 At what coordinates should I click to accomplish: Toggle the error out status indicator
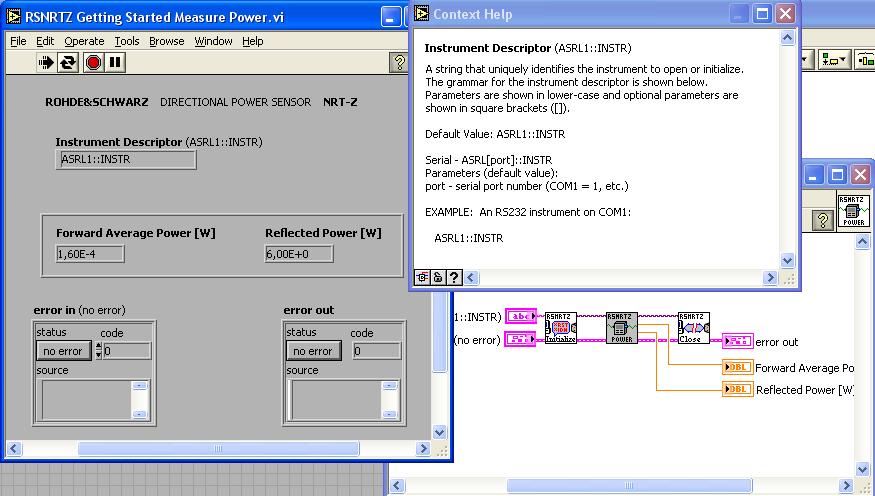(313, 351)
